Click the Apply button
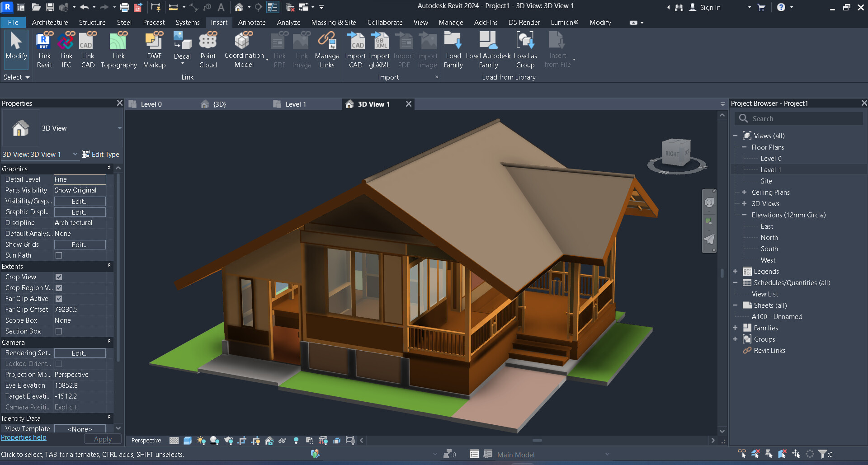Screen dimensions: 868x465 103,439
